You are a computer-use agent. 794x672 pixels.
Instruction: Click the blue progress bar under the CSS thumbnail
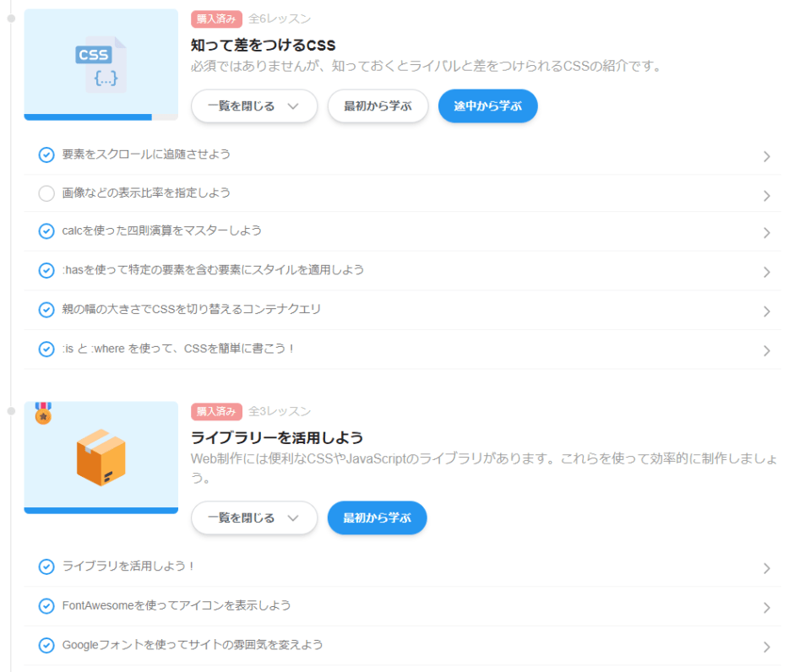[88, 117]
